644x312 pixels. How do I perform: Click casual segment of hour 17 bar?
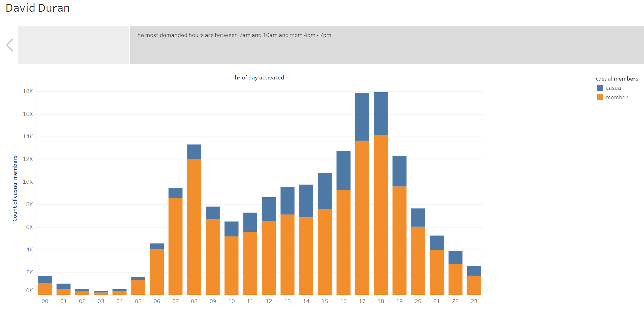point(362,117)
